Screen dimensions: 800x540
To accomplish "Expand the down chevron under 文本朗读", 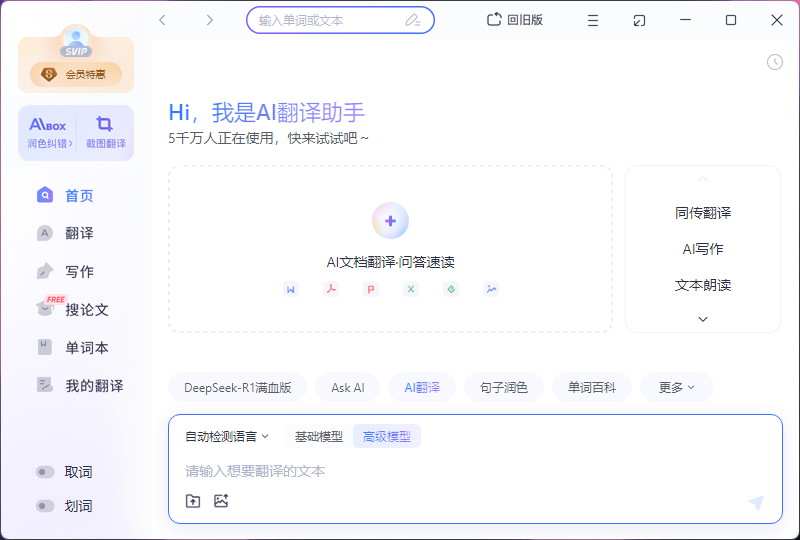I will (x=703, y=319).
